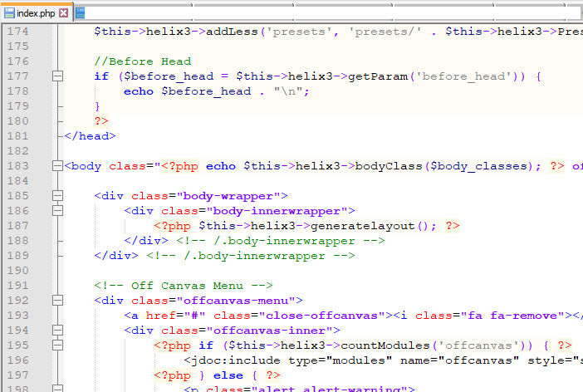
Task: Place cursor on the //Before Head comment
Action: [x=142, y=61]
